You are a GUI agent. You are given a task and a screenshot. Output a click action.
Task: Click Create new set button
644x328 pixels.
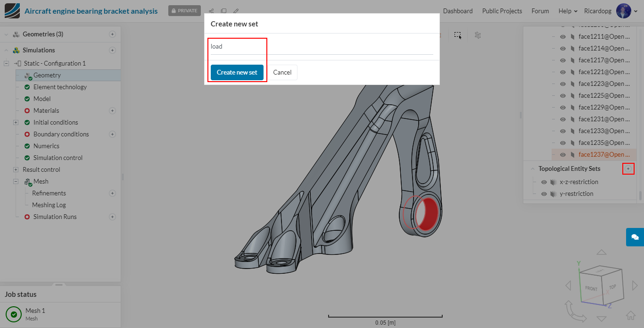click(x=237, y=72)
